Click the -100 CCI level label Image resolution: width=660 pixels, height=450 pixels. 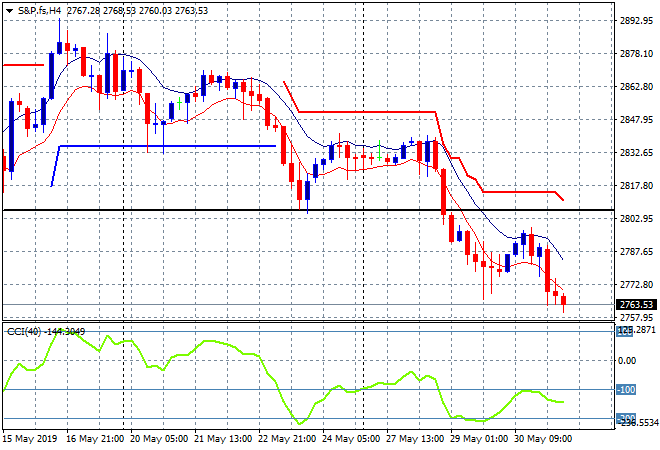[x=626, y=390]
